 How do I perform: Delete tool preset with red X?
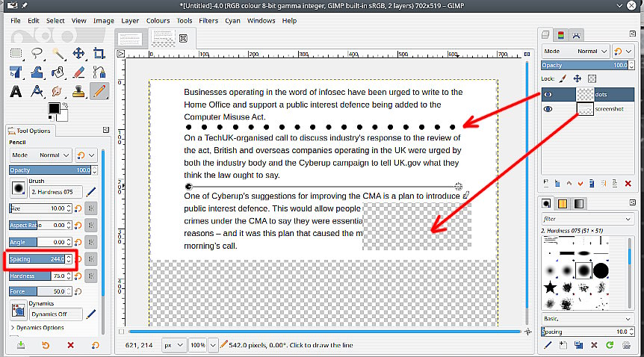pos(71,346)
